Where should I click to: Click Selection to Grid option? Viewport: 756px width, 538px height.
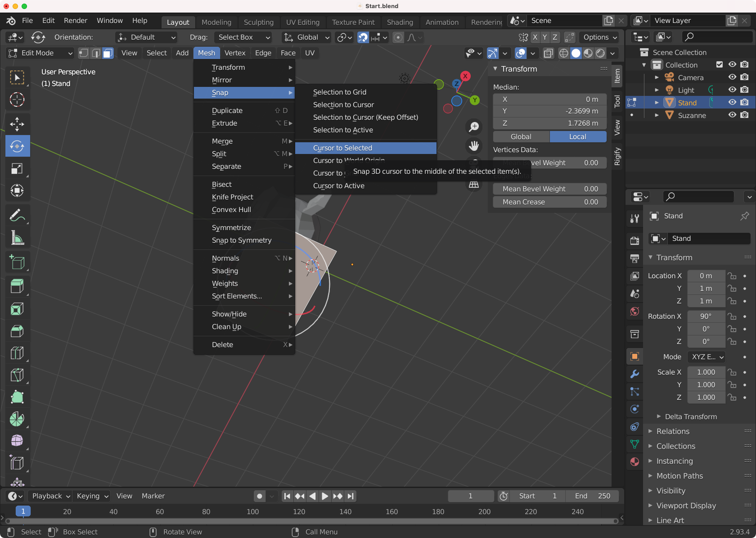click(339, 92)
